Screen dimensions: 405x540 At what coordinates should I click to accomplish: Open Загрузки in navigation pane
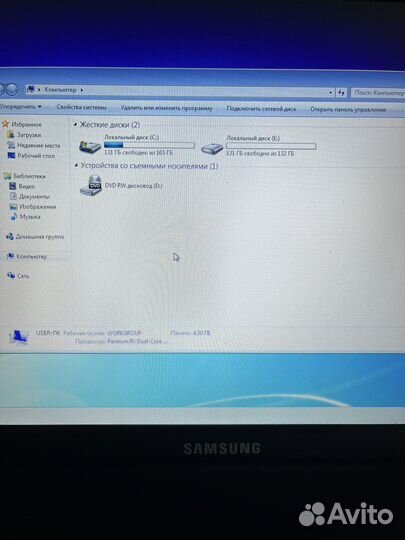point(29,135)
